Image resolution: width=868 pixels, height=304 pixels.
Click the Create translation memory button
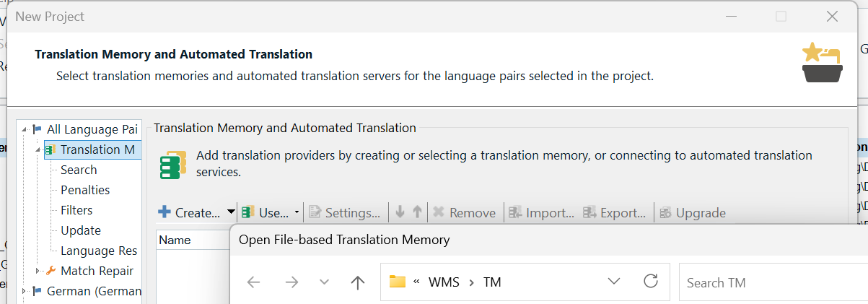coord(189,212)
